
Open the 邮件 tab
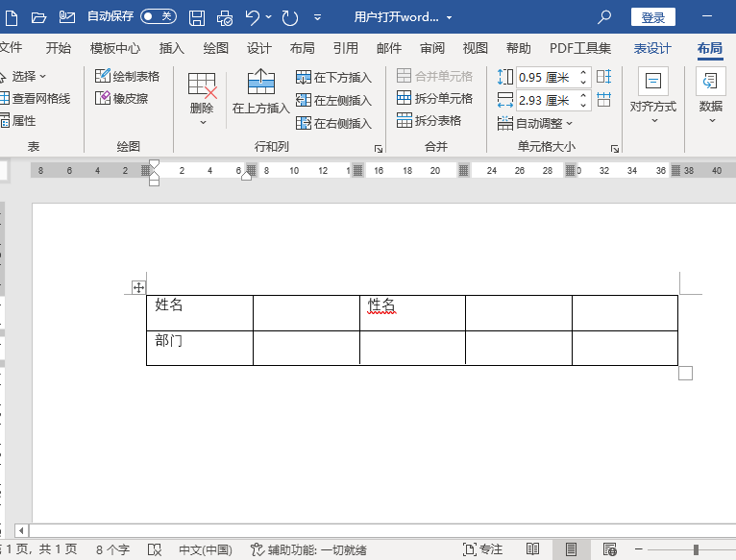(388, 48)
